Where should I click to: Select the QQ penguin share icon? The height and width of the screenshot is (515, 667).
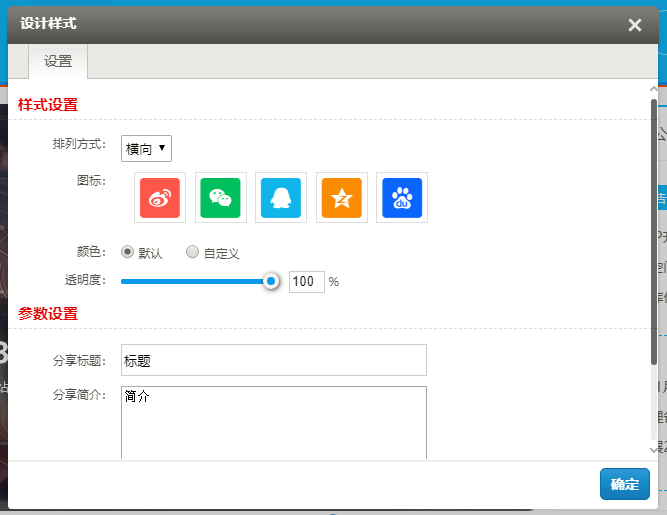click(281, 198)
